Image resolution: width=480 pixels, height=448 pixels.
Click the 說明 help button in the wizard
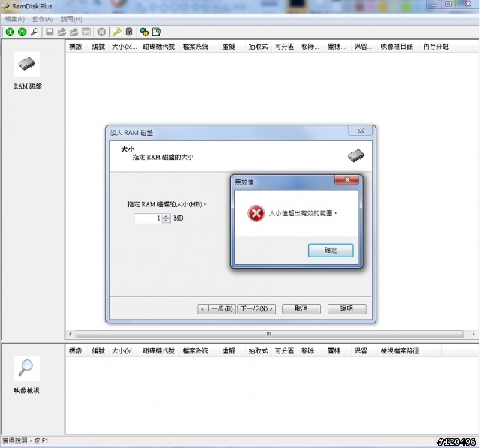point(346,308)
